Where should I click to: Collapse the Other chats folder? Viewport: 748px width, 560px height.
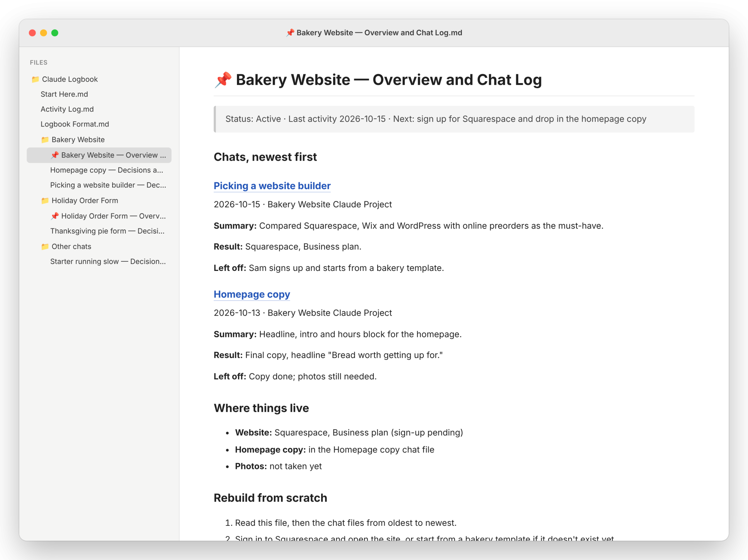coord(71,246)
